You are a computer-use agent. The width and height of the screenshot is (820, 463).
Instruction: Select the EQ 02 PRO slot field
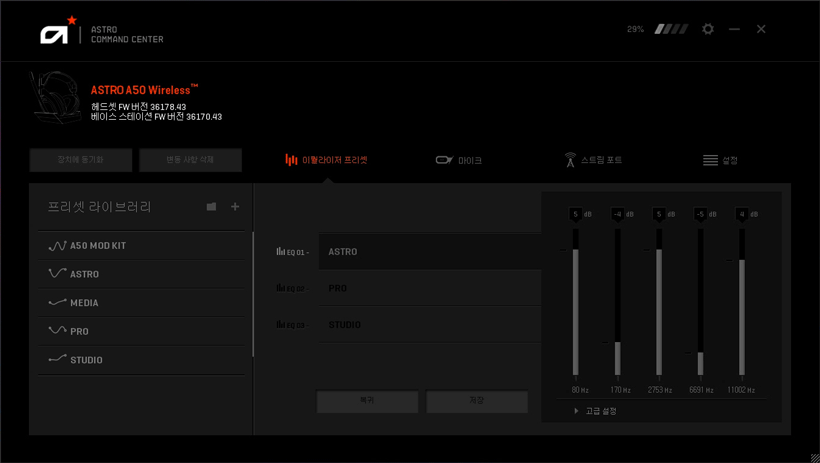(x=430, y=288)
